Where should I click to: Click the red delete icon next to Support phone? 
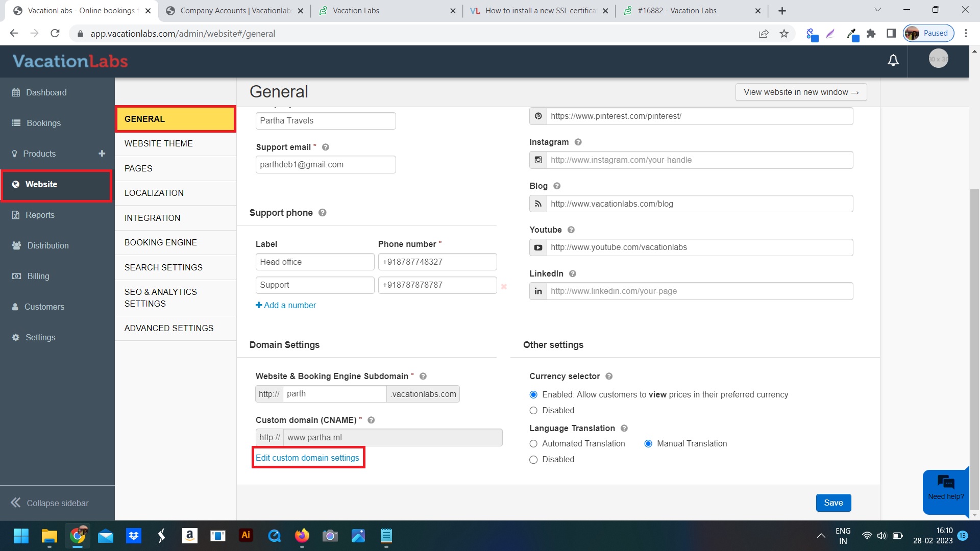tap(504, 287)
